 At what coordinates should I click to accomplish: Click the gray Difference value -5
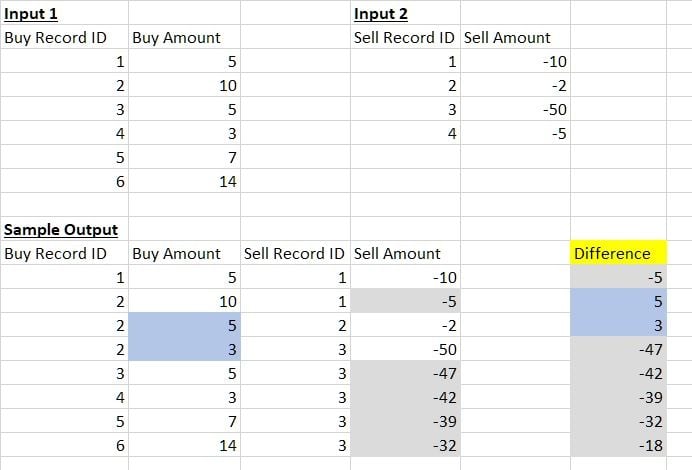tap(618, 277)
